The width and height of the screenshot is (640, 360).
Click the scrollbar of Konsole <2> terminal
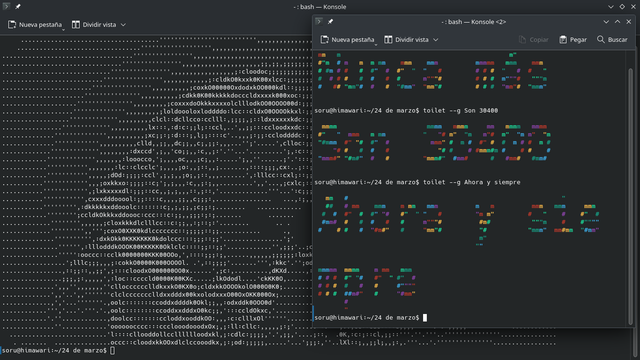coord(631,196)
